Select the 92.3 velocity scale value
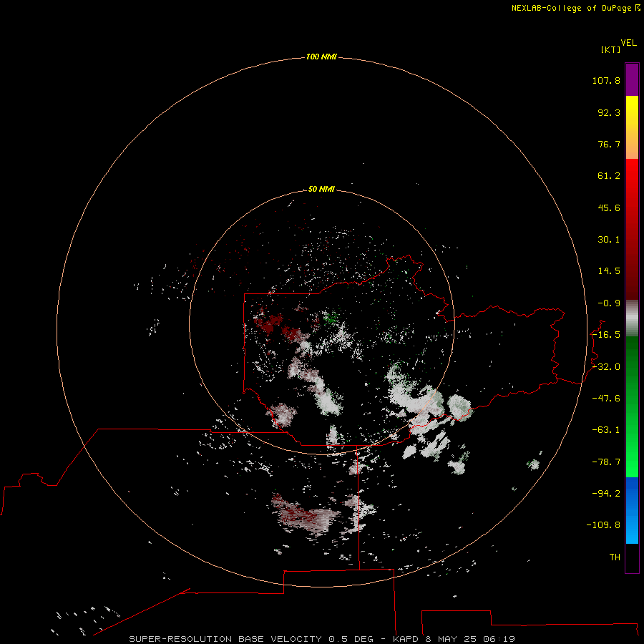The width and height of the screenshot is (644, 644). [609, 112]
